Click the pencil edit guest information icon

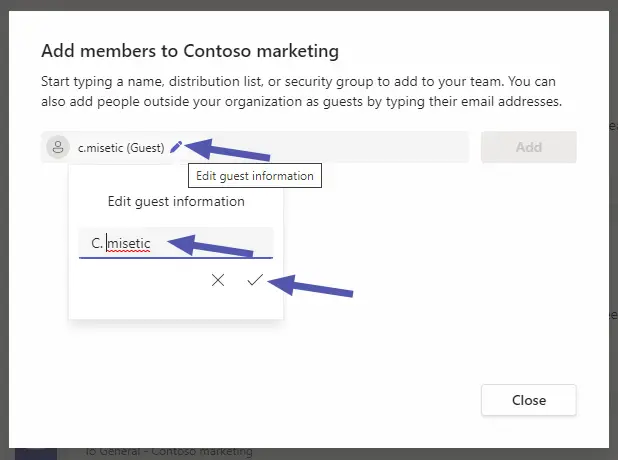[176, 147]
